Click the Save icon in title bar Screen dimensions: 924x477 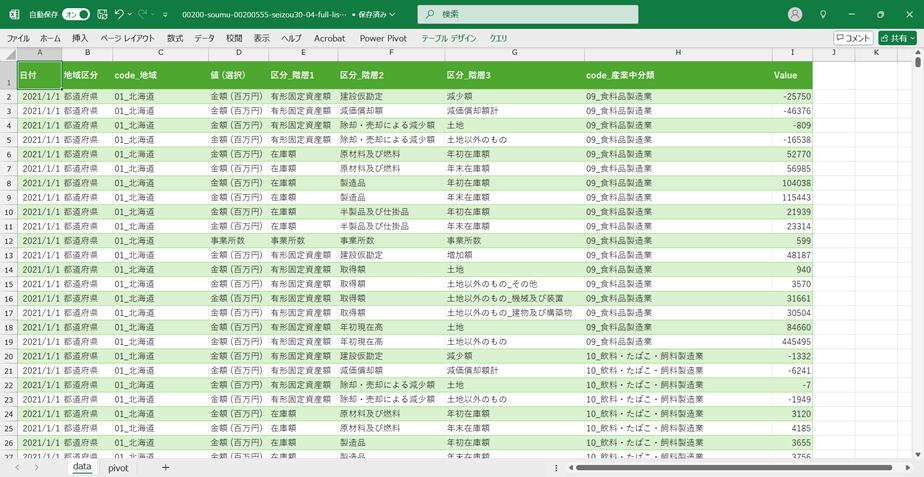pos(102,15)
